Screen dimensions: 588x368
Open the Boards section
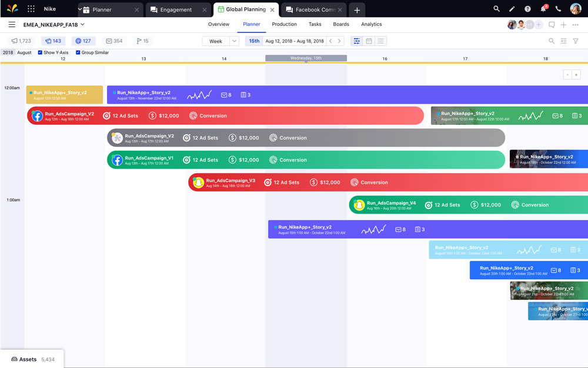click(x=341, y=24)
